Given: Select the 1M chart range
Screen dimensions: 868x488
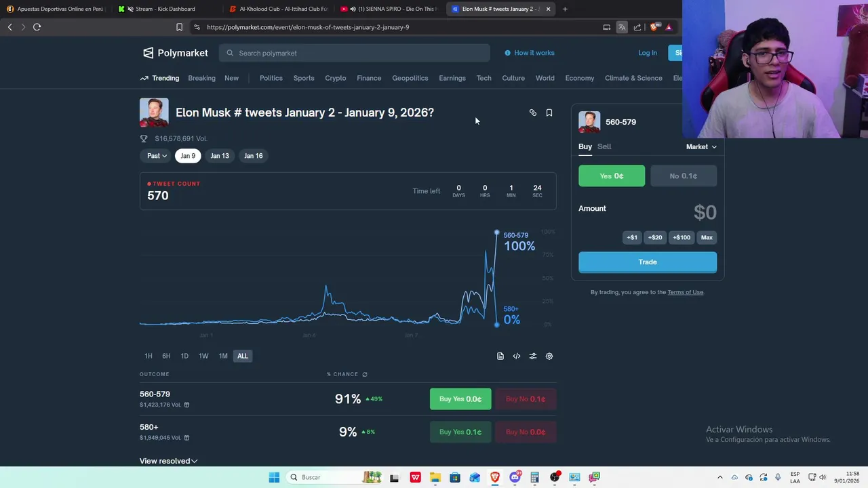Looking at the screenshot, I should coord(223,356).
